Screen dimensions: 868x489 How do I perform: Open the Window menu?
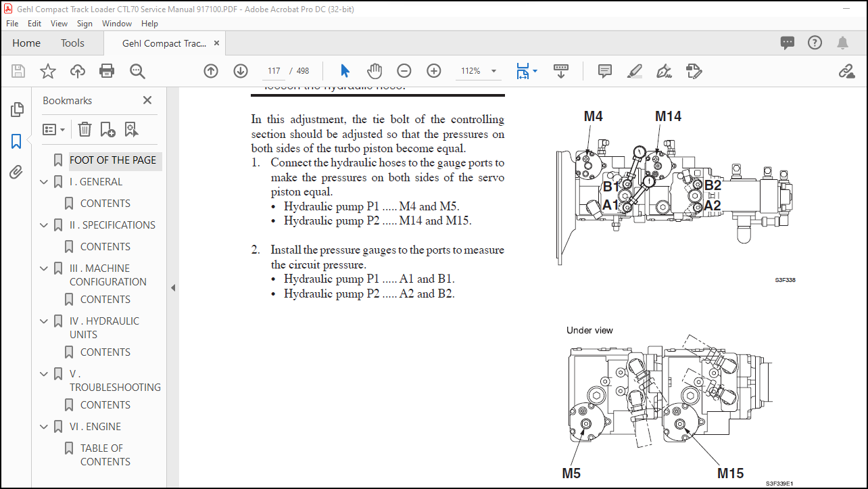click(x=117, y=23)
